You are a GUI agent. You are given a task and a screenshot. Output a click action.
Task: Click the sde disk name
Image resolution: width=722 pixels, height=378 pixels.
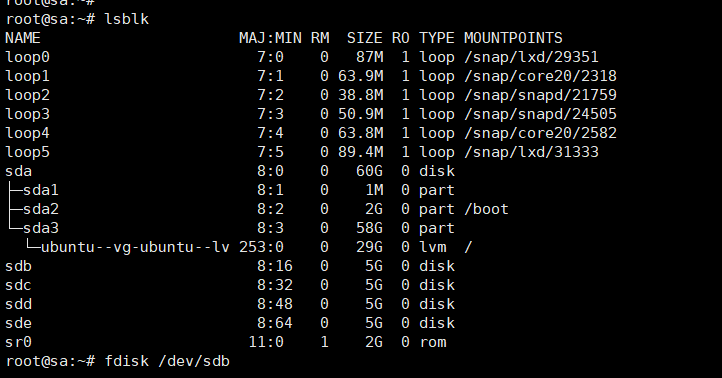18,323
